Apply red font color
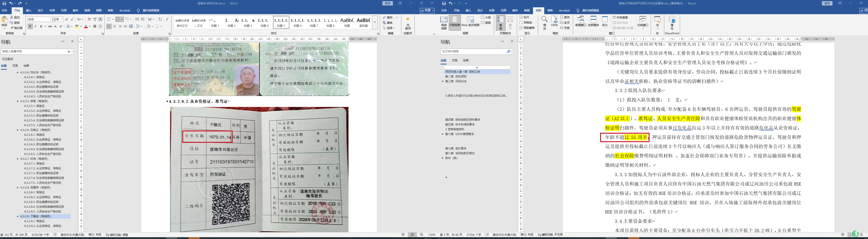 (x=86, y=26)
